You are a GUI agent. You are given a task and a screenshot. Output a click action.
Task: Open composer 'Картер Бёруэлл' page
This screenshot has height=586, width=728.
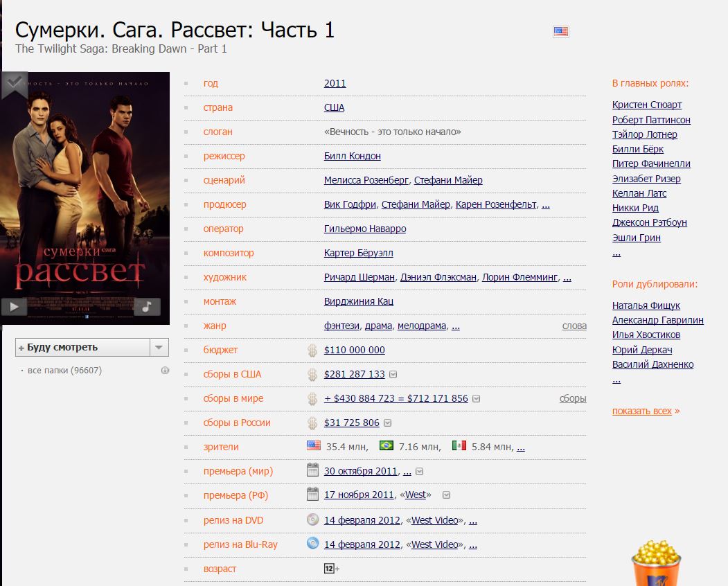pos(358,253)
